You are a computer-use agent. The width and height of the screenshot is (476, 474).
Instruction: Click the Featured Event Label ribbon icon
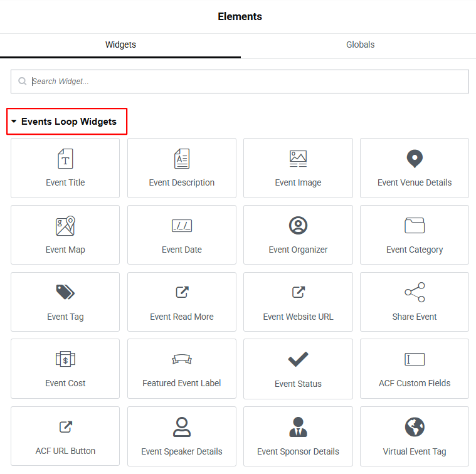tap(182, 359)
